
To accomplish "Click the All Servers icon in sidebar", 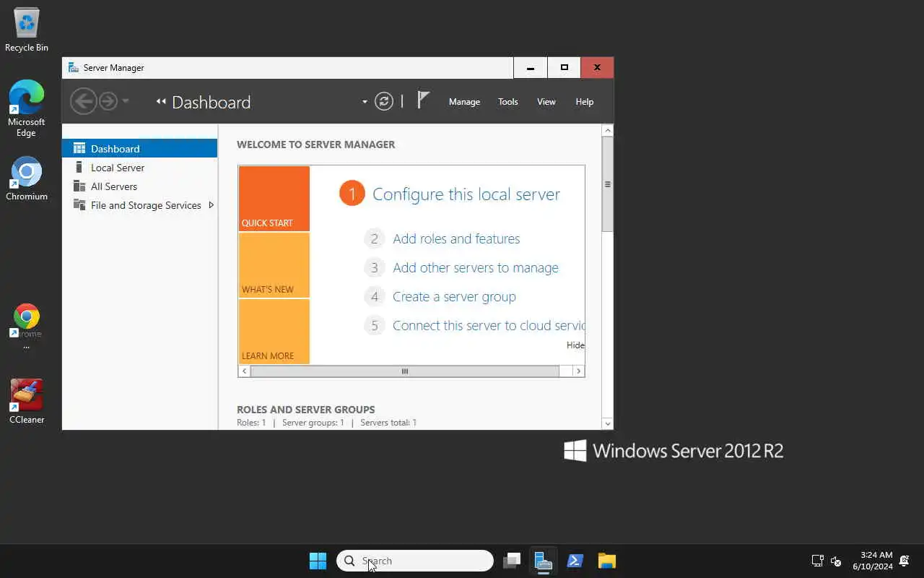I will 79,186.
